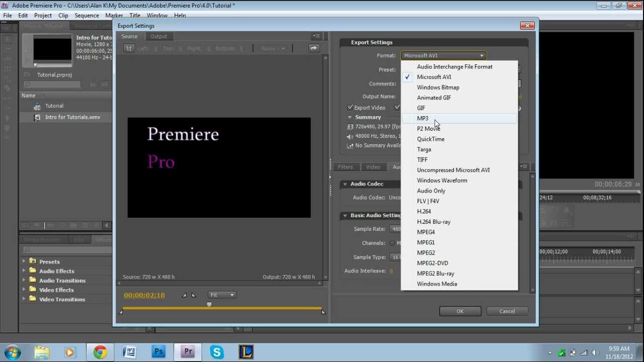
Task: Collapse the Audio Codec section
Action: point(345,184)
